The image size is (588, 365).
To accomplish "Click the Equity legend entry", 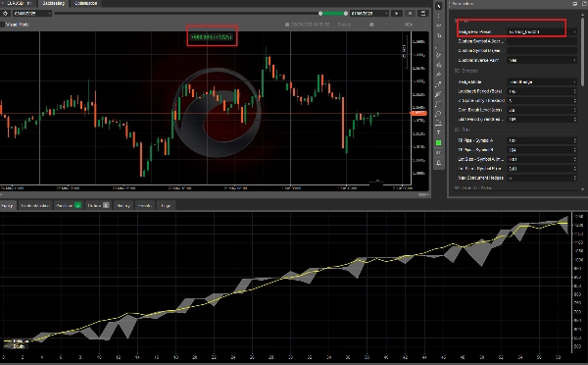I will click(x=15, y=346).
